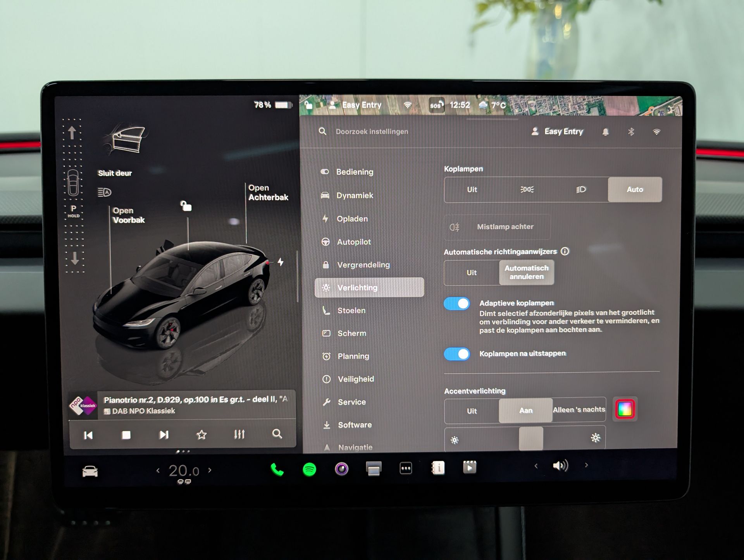Set Koplampen to Auto

coord(634,189)
